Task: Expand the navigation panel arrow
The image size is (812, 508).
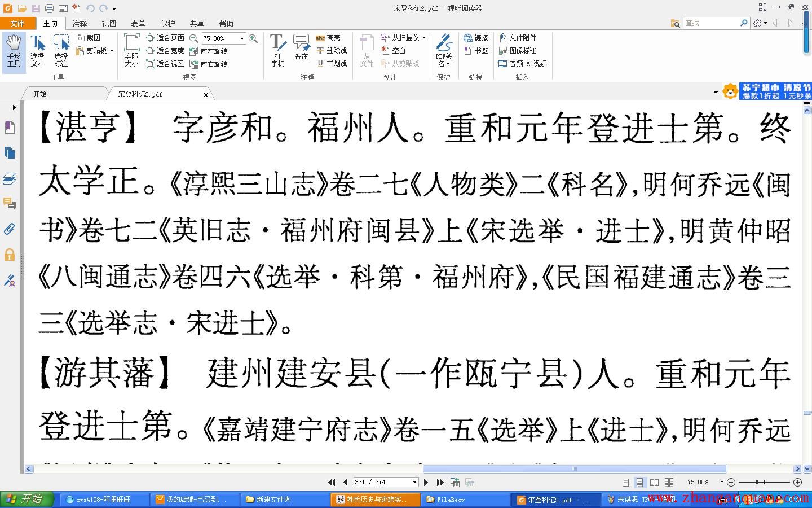Action: [14, 107]
